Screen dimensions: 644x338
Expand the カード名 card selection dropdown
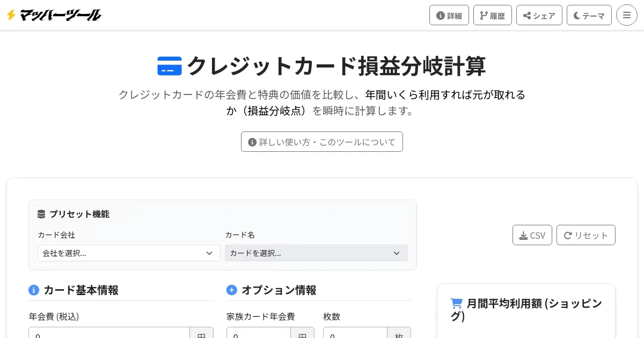click(x=316, y=253)
